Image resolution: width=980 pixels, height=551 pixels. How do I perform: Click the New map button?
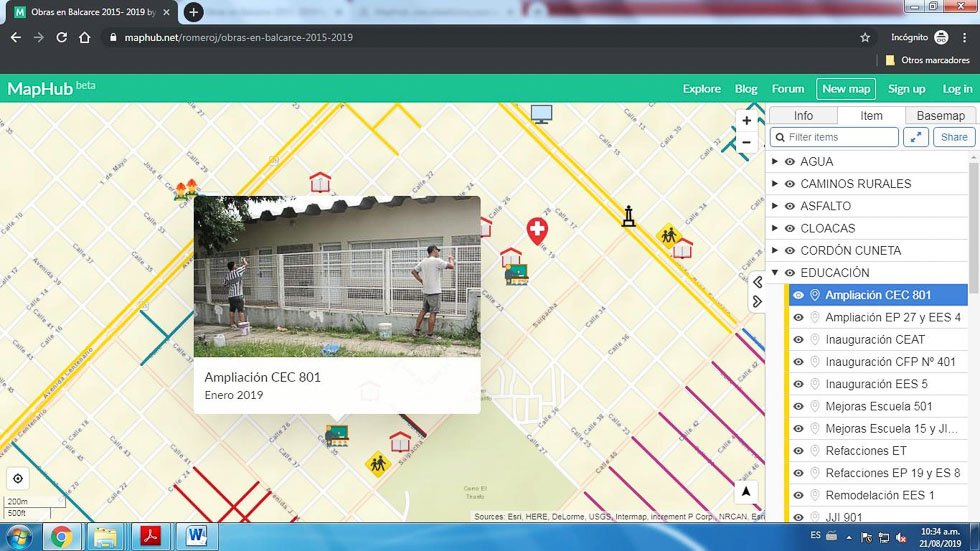pyautogui.click(x=846, y=89)
